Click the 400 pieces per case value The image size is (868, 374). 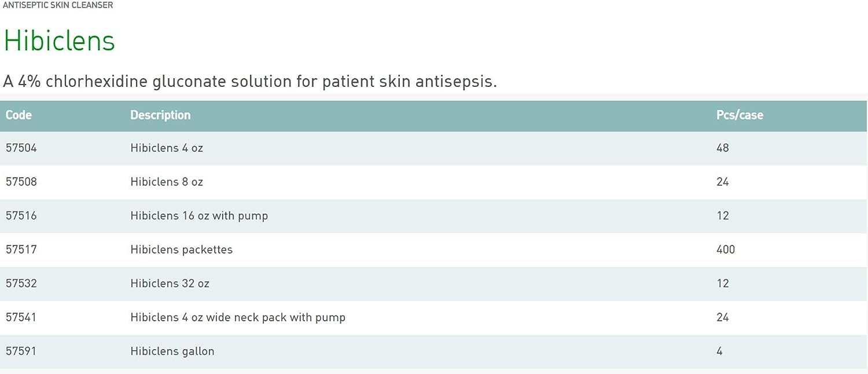point(726,250)
